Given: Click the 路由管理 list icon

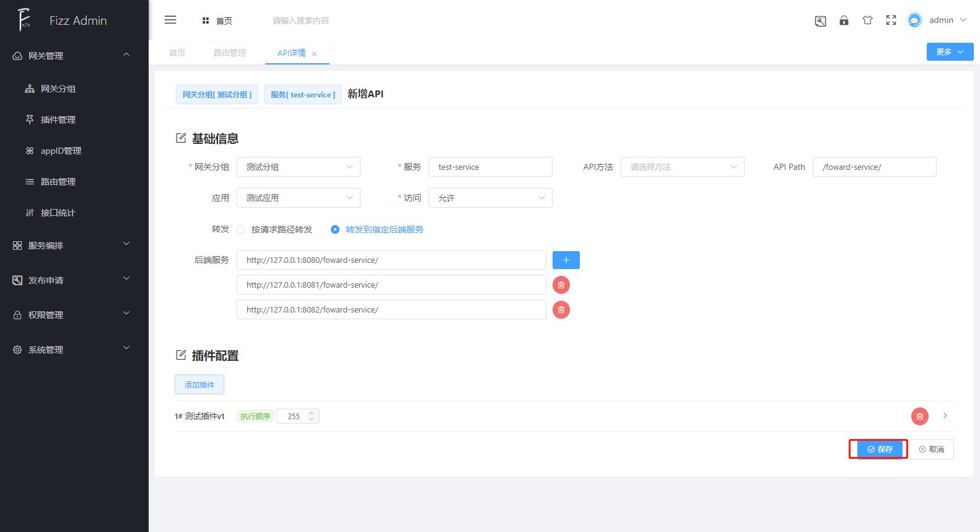Looking at the screenshot, I should click(x=30, y=182).
